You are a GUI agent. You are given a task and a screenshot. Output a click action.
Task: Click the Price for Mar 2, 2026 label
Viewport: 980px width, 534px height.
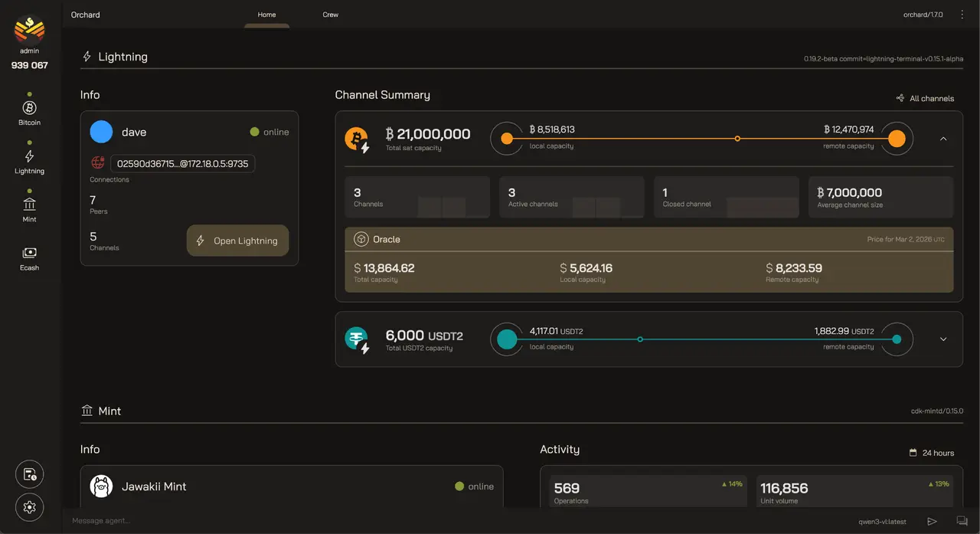point(906,239)
